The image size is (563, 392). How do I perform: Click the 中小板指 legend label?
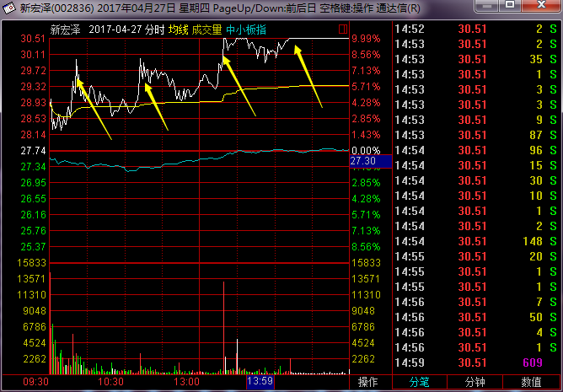pos(246,30)
